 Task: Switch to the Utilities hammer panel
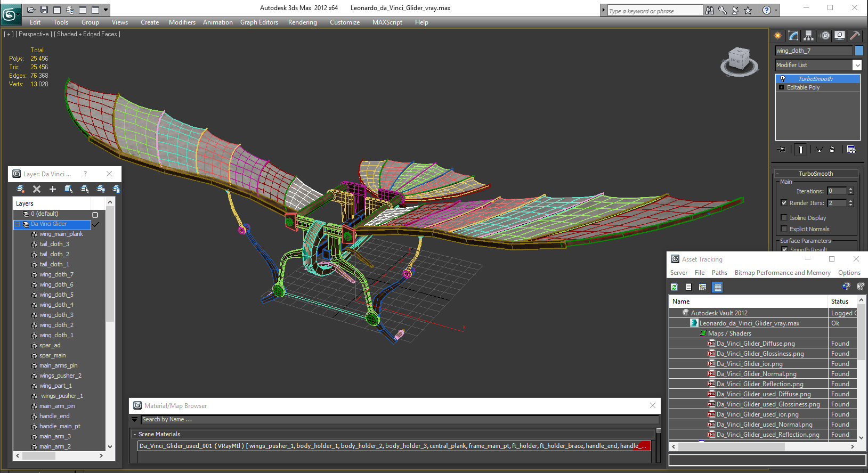855,36
